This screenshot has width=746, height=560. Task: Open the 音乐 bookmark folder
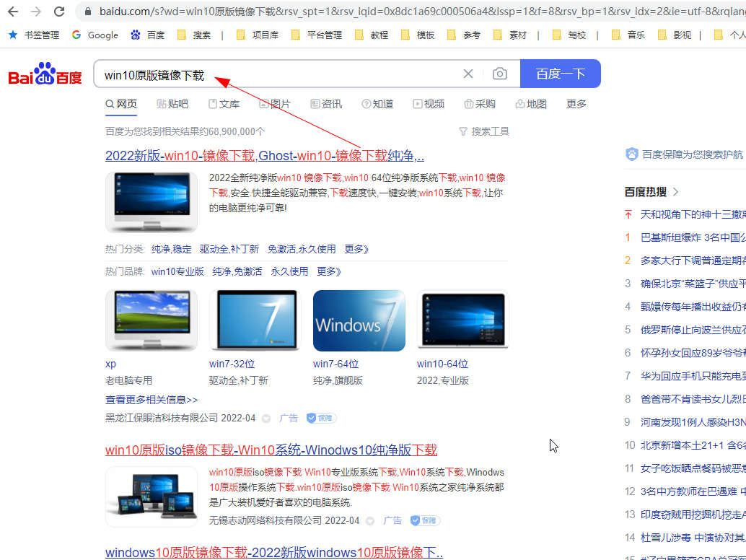[x=628, y=35]
